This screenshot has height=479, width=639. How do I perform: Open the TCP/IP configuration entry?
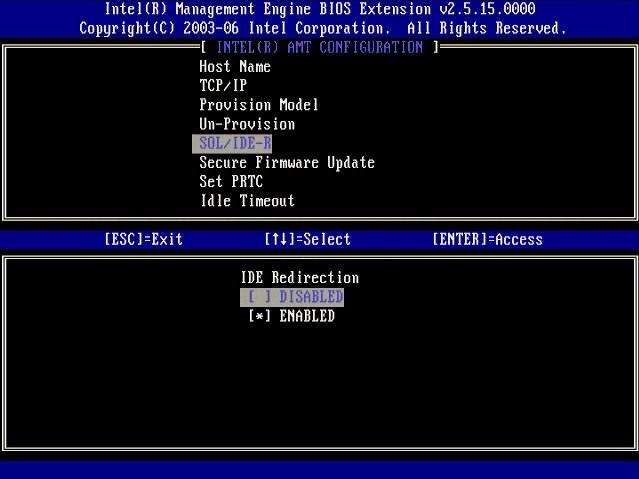coord(223,86)
